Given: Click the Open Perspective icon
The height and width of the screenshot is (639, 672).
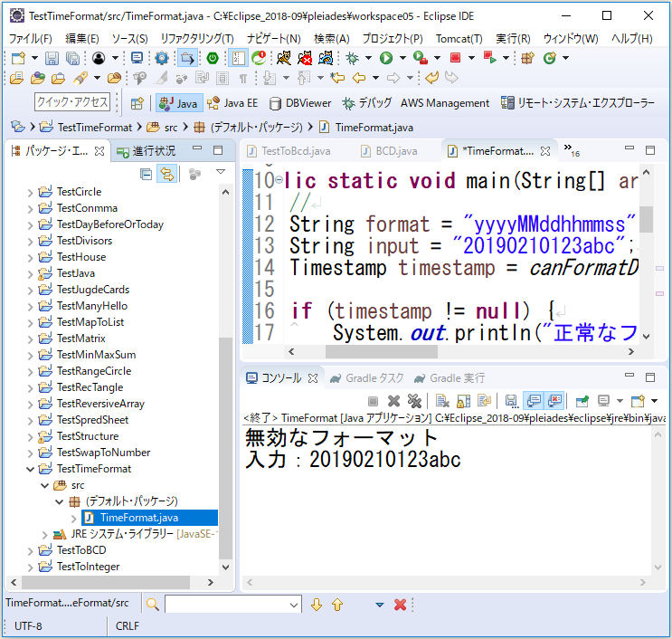Looking at the screenshot, I should point(137,103).
